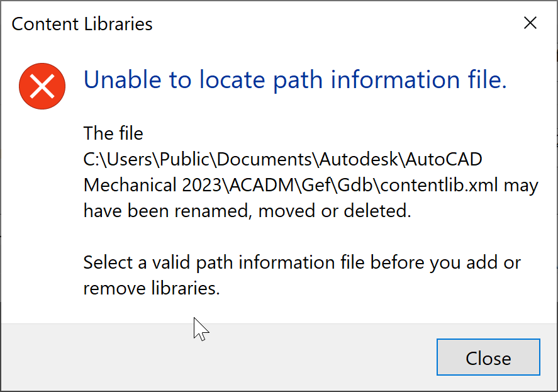
Task: Click the 'AutoCAD' word in the path
Action: click(443, 159)
